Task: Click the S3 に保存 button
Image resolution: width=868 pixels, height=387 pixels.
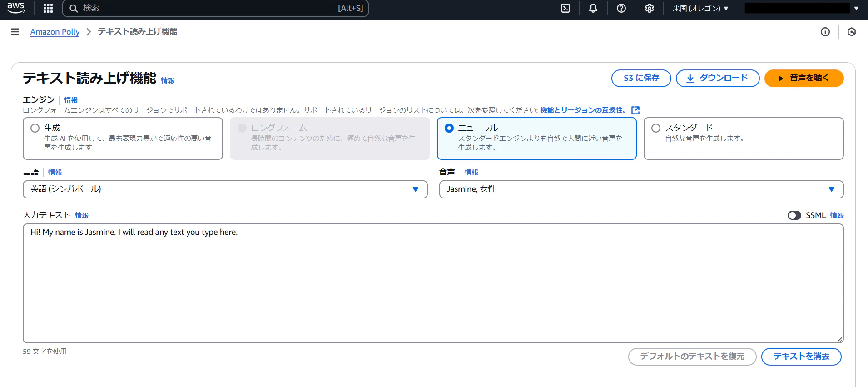Action: pyautogui.click(x=641, y=78)
